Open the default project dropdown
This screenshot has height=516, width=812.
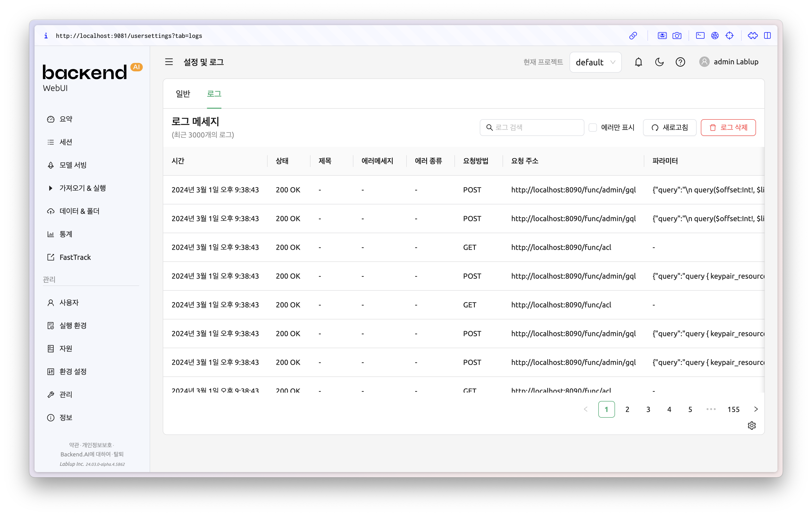595,62
